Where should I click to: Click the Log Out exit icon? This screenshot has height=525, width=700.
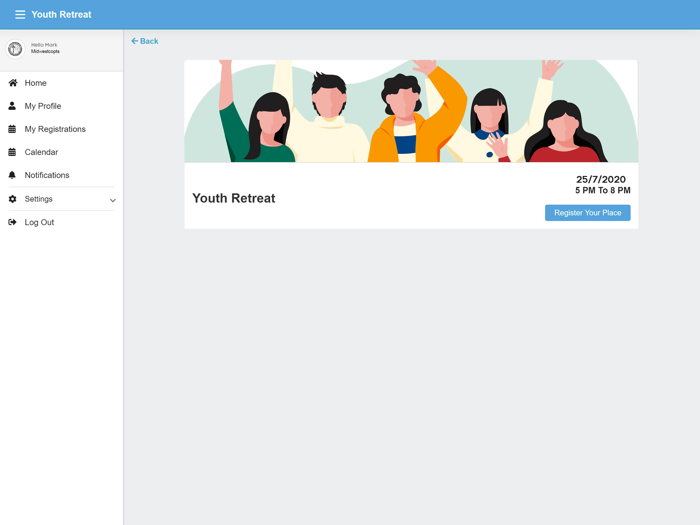pos(12,222)
